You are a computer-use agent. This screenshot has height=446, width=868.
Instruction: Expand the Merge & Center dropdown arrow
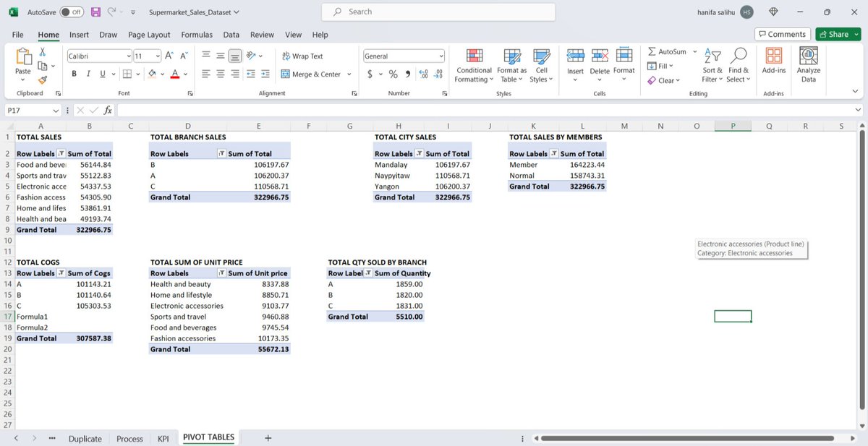click(349, 74)
